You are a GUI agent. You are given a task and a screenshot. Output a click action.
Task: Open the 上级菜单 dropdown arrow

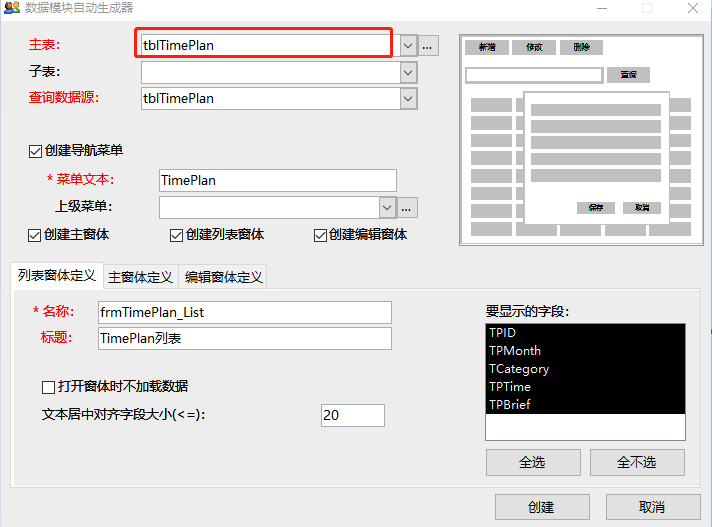pos(387,208)
